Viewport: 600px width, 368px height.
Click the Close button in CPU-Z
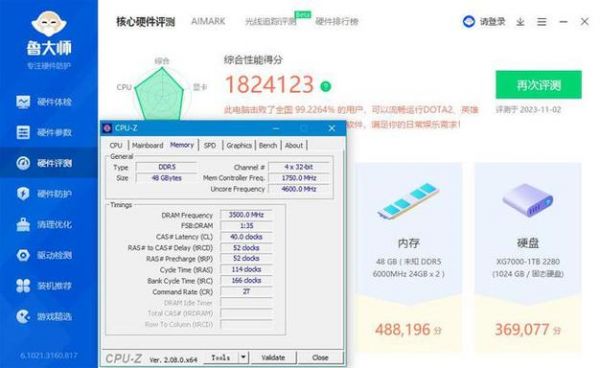click(x=320, y=358)
